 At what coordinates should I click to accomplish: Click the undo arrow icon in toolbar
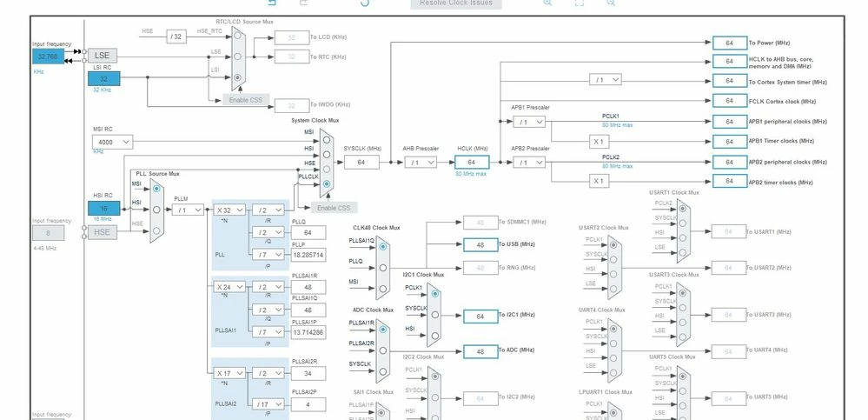point(272,3)
